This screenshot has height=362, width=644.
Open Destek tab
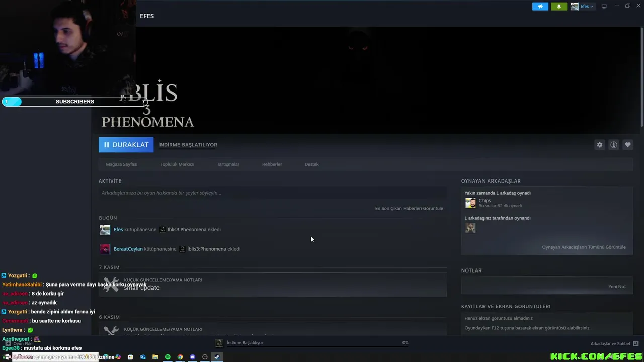tap(311, 164)
